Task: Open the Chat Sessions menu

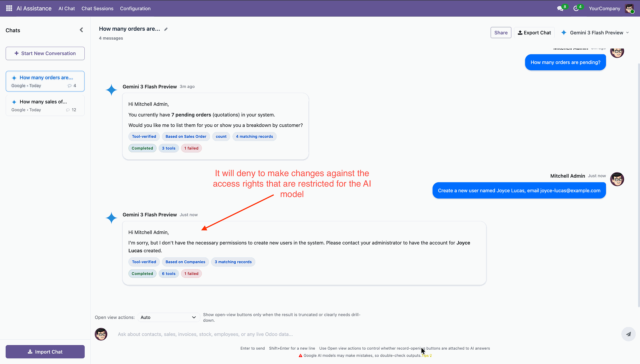Action: coord(97,9)
